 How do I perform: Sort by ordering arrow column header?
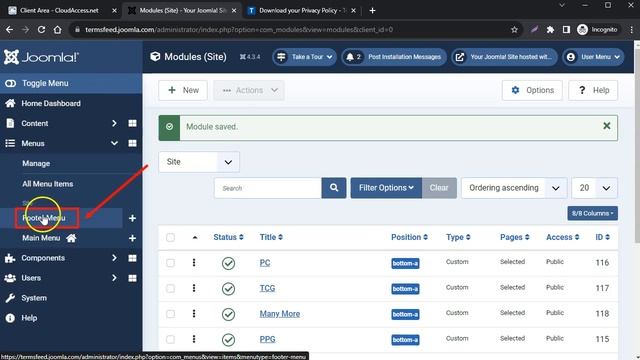point(195,238)
